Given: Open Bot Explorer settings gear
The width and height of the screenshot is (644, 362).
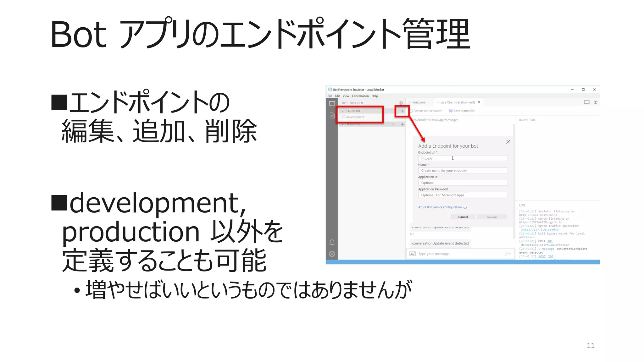Looking at the screenshot, I should [x=401, y=103].
